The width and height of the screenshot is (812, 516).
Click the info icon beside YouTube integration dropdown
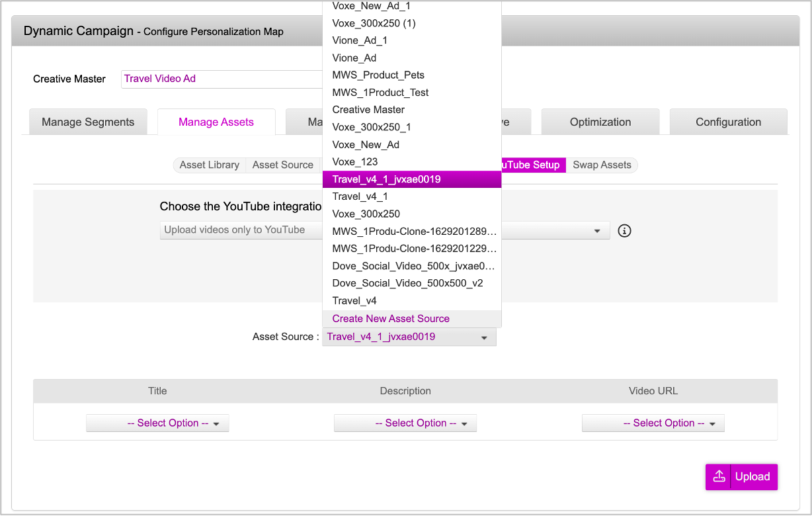tap(624, 230)
